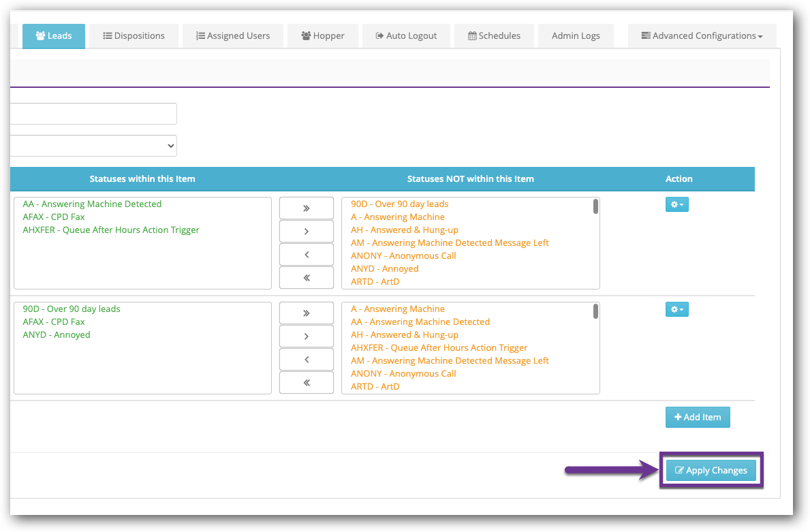The width and height of the screenshot is (810, 532).
Task: Click the text input field at top
Action: 94,114
